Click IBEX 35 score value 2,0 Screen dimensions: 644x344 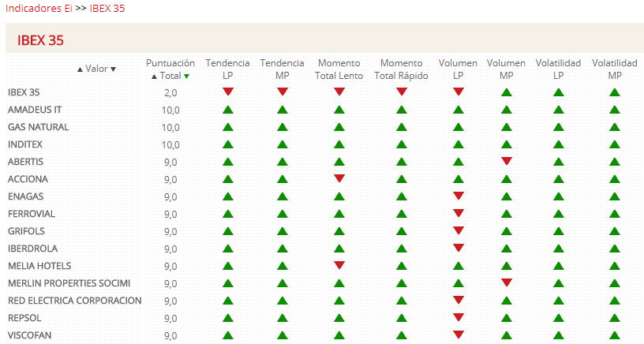click(x=170, y=93)
